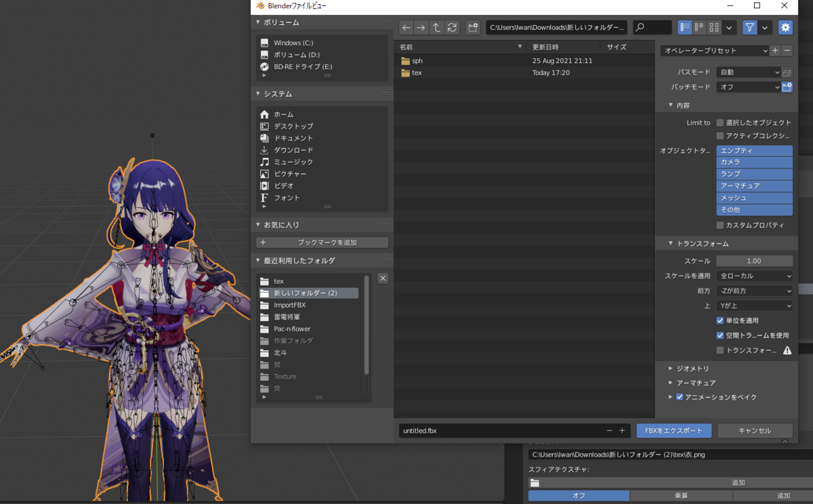The height and width of the screenshot is (504, 813).
Task: Enable カスタムプロパティ checkbox
Action: click(720, 225)
